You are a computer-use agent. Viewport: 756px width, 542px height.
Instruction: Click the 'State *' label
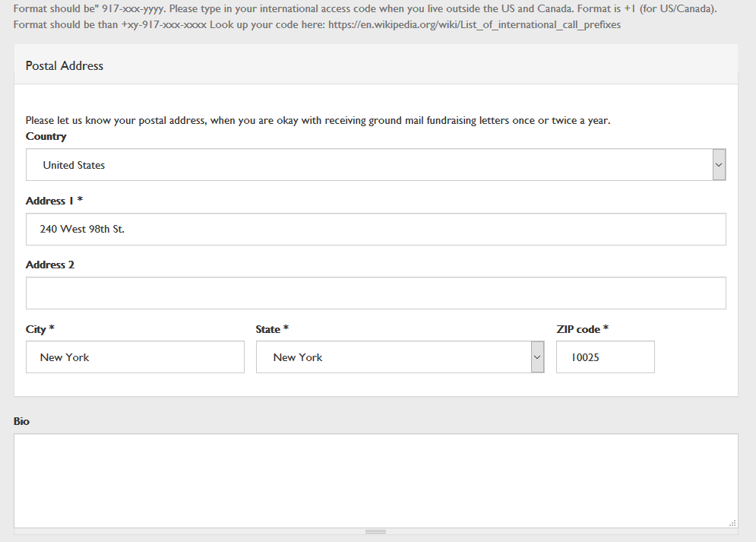pyautogui.click(x=272, y=329)
